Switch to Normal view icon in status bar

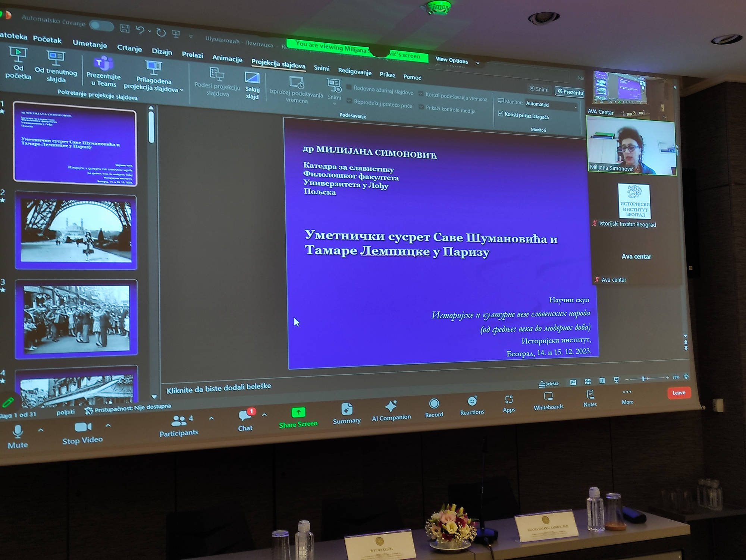pyautogui.click(x=573, y=382)
